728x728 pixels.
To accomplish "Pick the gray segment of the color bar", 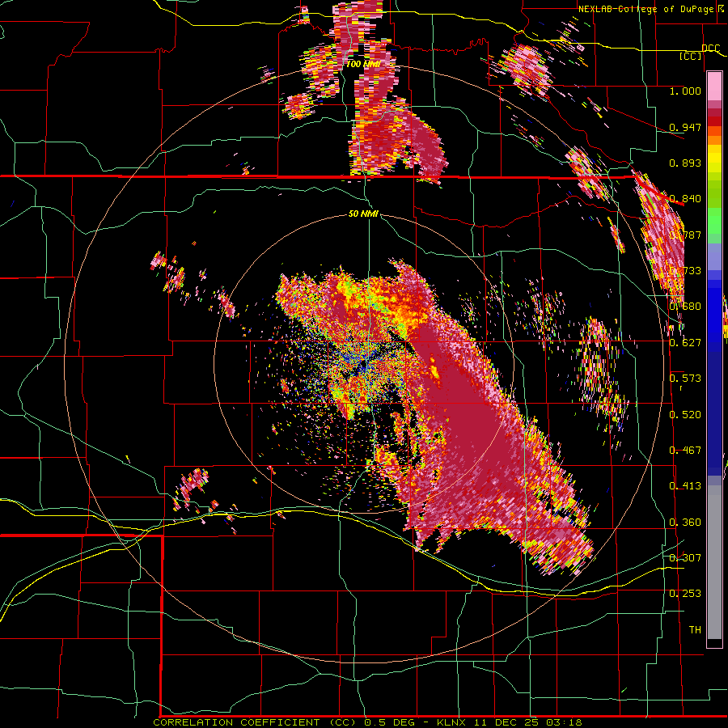I will click(x=714, y=562).
